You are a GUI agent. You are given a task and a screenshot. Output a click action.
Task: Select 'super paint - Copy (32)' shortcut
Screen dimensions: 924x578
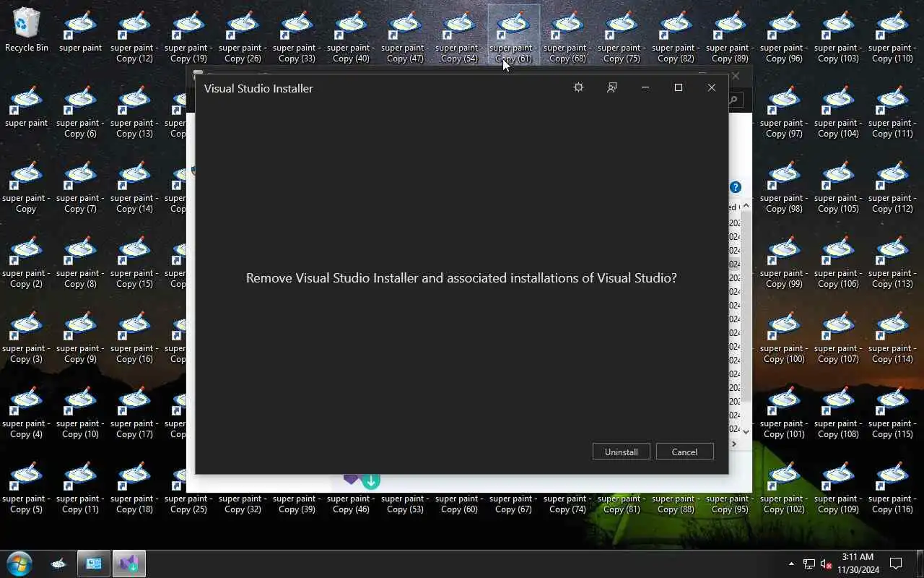(x=243, y=504)
